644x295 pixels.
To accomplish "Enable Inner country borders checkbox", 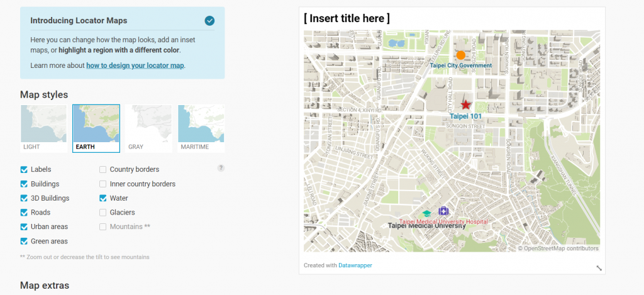I will click(x=103, y=184).
